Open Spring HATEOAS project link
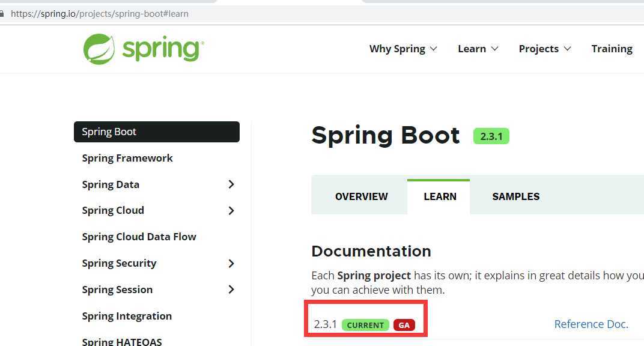The image size is (644, 346). pos(121,341)
